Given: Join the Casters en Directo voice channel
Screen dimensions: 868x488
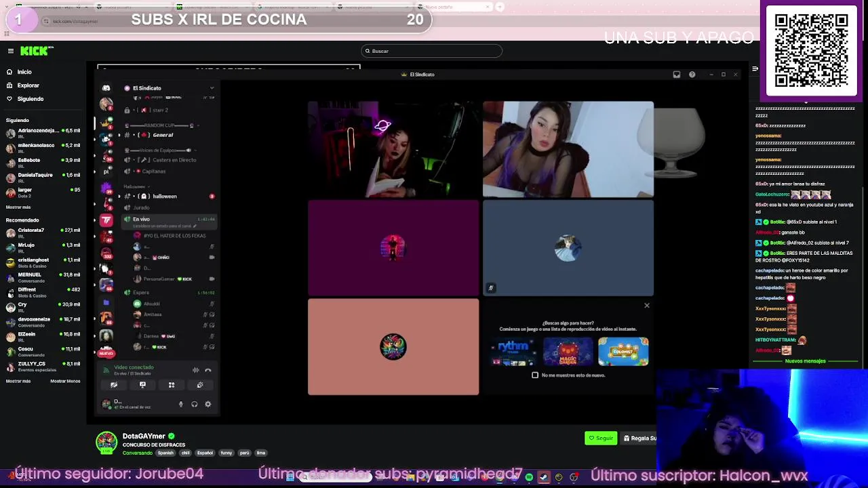Looking at the screenshot, I should tap(168, 160).
